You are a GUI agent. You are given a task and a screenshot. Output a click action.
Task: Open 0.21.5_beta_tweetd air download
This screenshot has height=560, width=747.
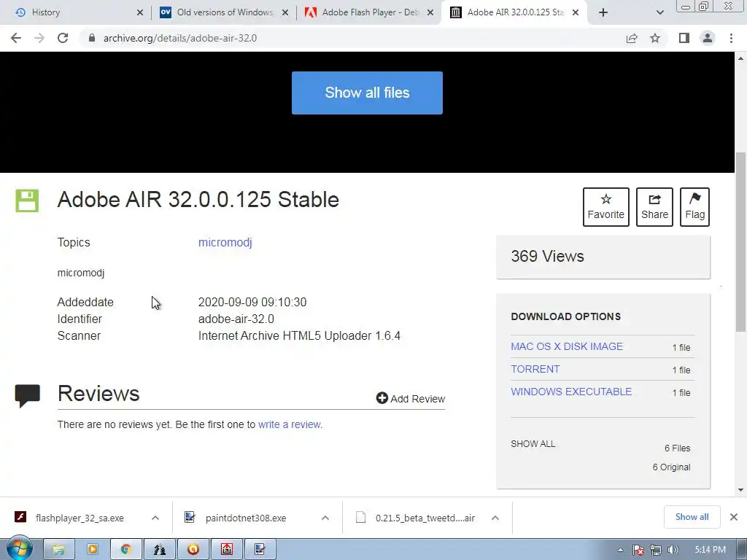point(425,518)
